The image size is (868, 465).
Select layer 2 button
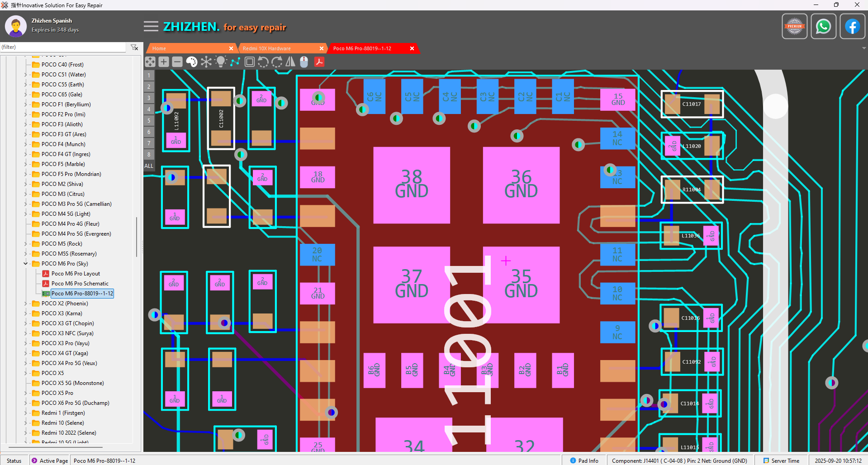pos(149,86)
